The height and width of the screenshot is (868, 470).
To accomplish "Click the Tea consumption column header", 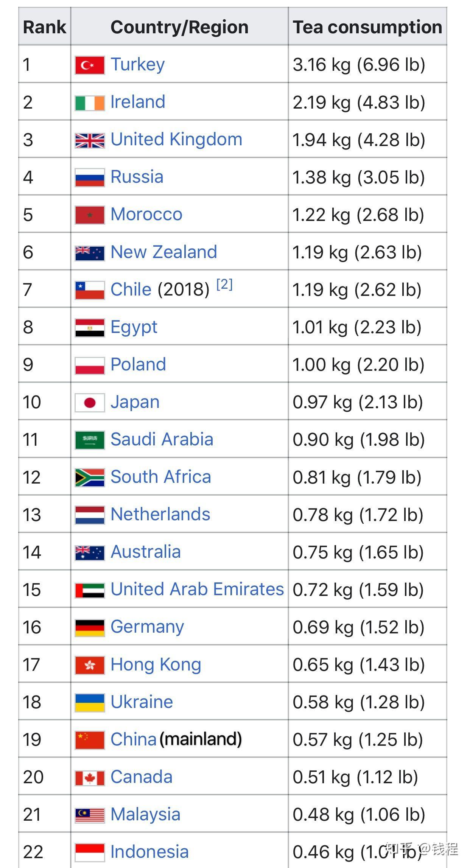I will 367,27.
